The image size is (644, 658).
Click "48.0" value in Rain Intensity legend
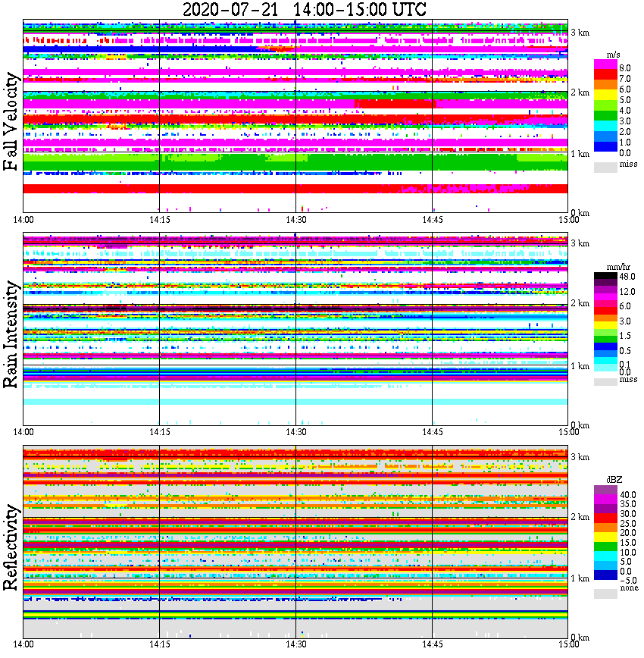tap(627, 277)
